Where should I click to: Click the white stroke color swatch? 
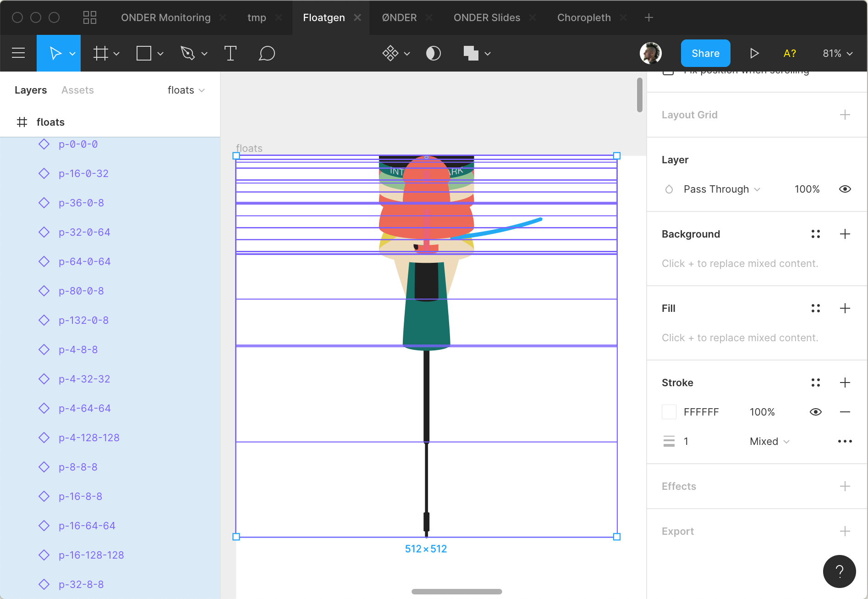(669, 412)
